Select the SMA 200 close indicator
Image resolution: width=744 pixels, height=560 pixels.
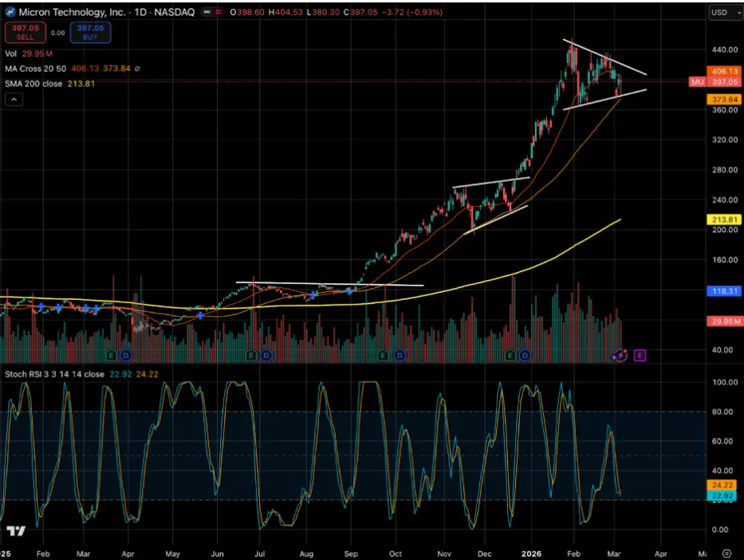pos(32,83)
